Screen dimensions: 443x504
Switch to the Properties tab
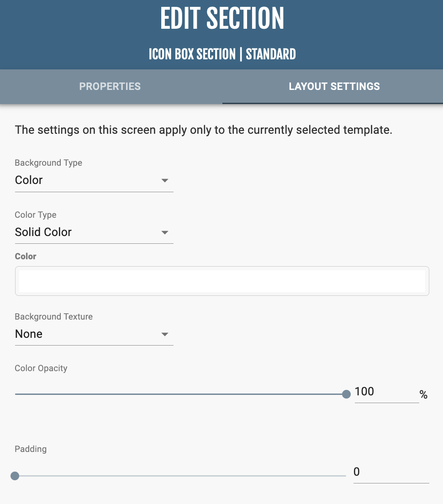[x=110, y=86]
